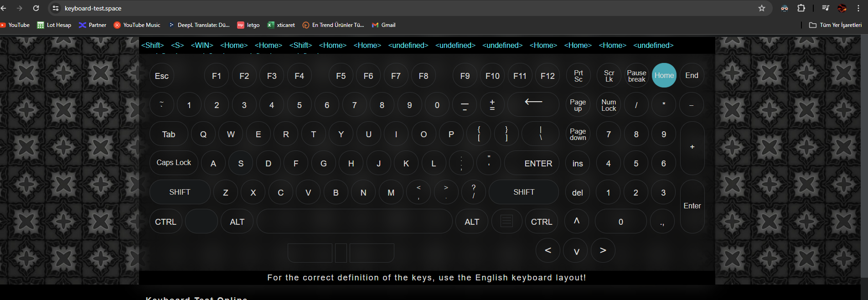Open the media control icon in toolbar
868x300 pixels.
point(826,8)
